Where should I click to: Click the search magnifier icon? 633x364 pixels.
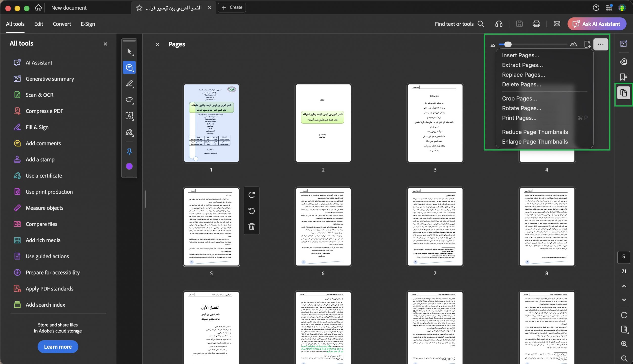481,24
